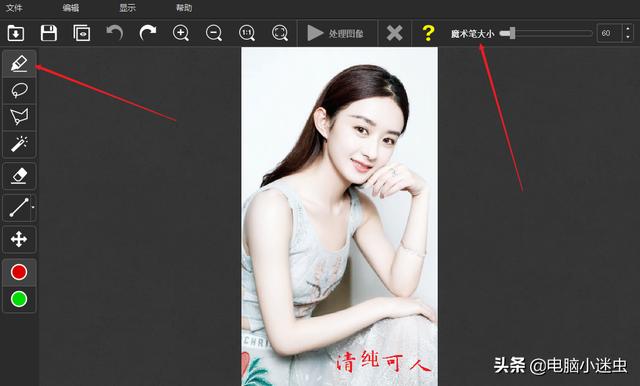Screen dimensions: 640x386
Task: Click the save floppy disk icon
Action: pyautogui.click(x=49, y=33)
